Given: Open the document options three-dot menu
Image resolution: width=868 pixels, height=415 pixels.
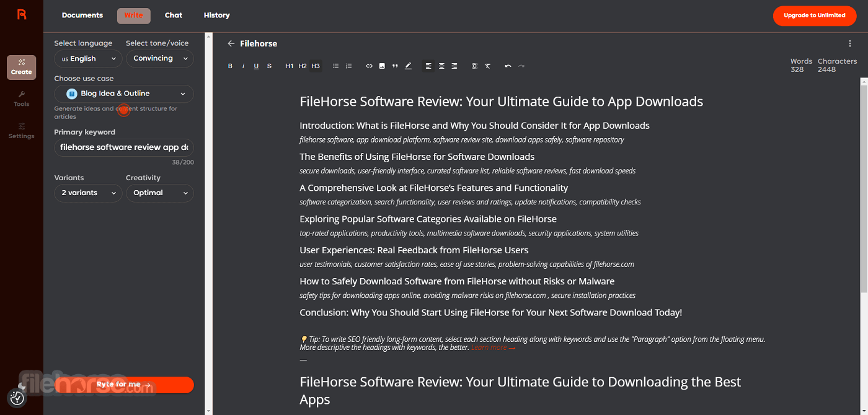Looking at the screenshot, I should pos(850,44).
